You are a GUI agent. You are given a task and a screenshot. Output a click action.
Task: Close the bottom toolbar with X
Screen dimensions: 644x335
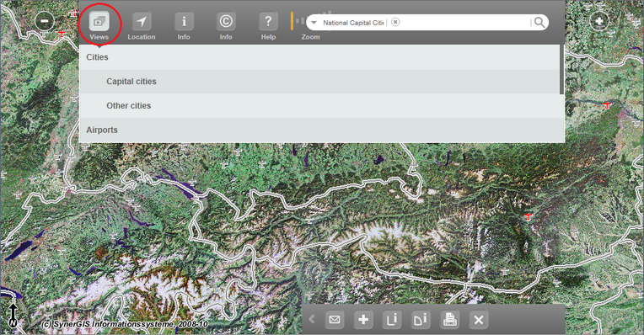tap(479, 319)
